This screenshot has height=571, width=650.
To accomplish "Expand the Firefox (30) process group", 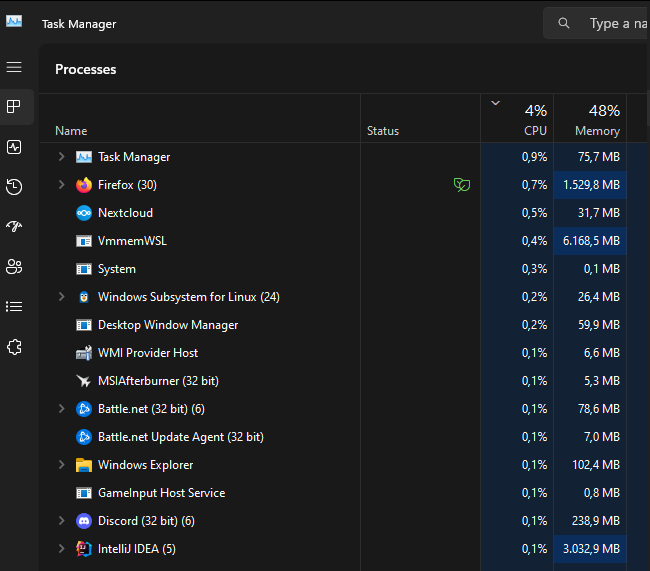I will point(61,185).
